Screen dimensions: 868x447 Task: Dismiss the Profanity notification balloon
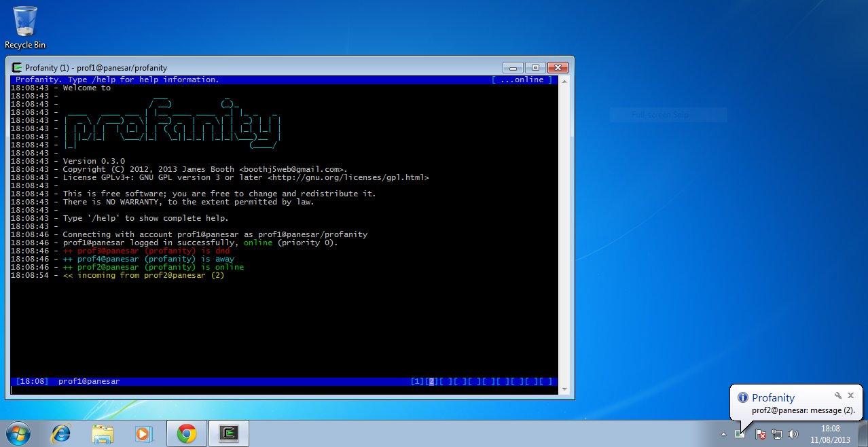pos(850,395)
